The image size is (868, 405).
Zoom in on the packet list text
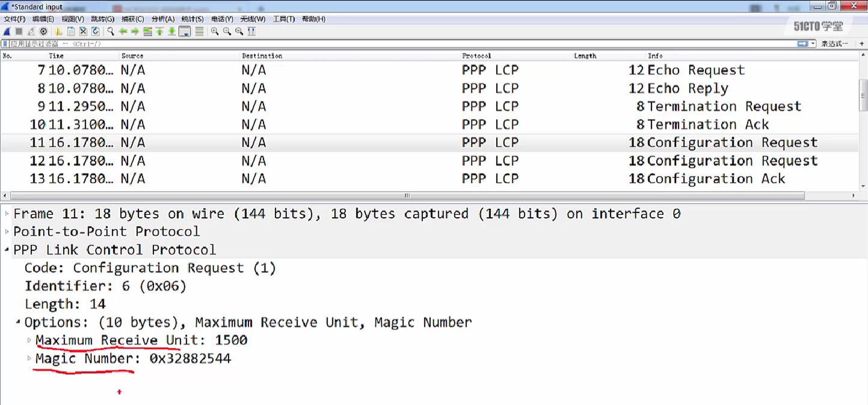215,31
